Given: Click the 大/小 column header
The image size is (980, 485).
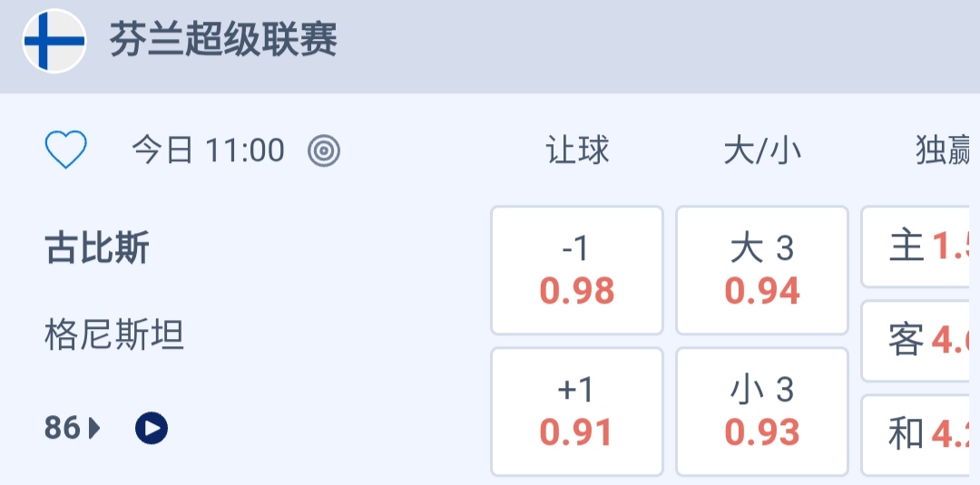Looking at the screenshot, I should 762,150.
